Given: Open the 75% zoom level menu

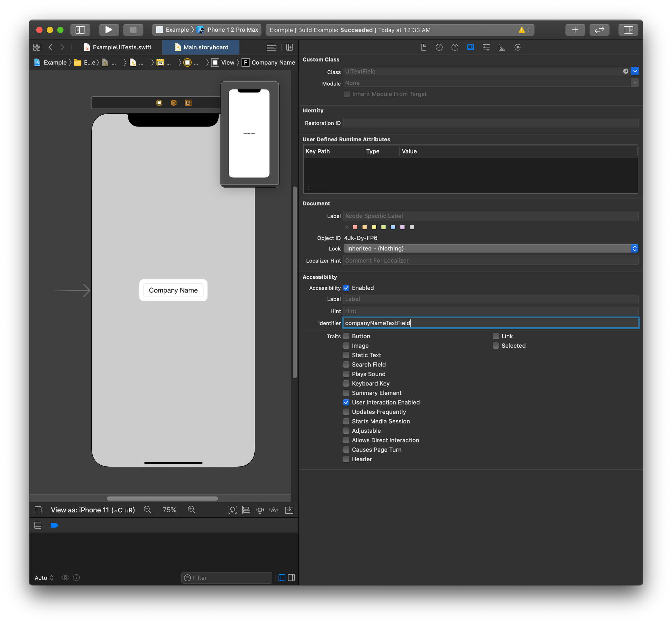Looking at the screenshot, I should click(x=169, y=510).
